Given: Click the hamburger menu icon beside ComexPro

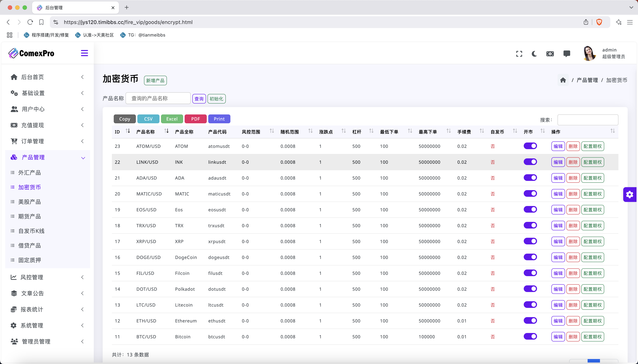Looking at the screenshot, I should coord(84,53).
